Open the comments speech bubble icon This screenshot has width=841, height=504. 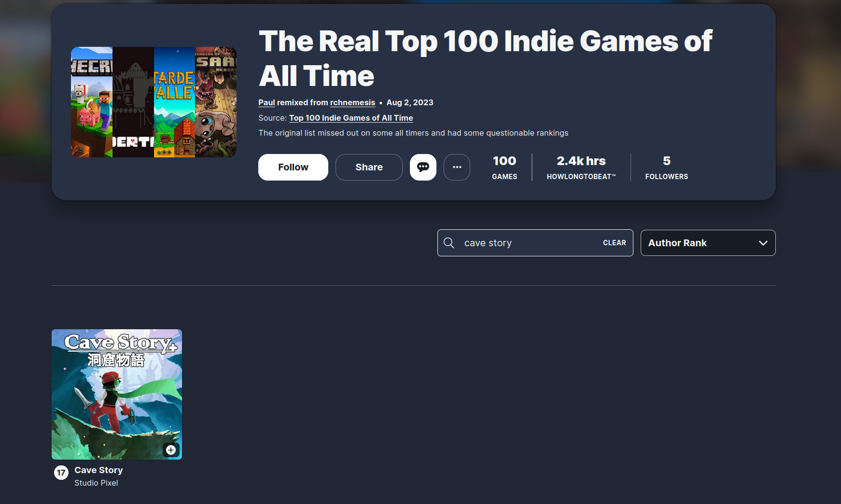(423, 167)
